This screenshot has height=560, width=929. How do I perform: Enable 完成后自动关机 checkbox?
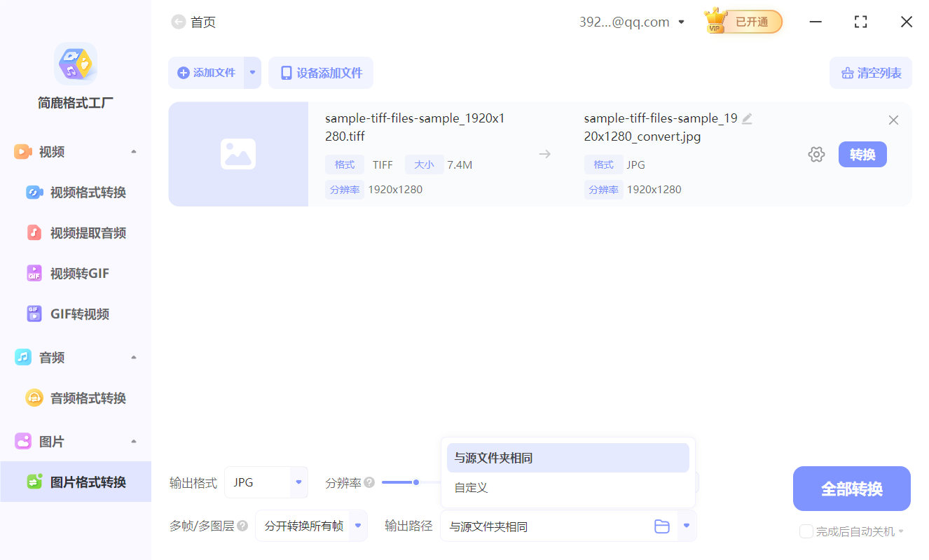(806, 531)
